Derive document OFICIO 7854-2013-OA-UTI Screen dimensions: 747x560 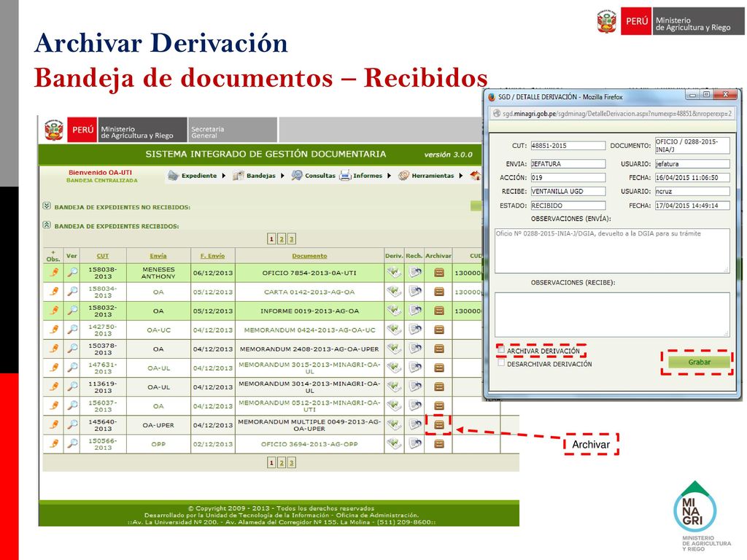[x=394, y=273]
